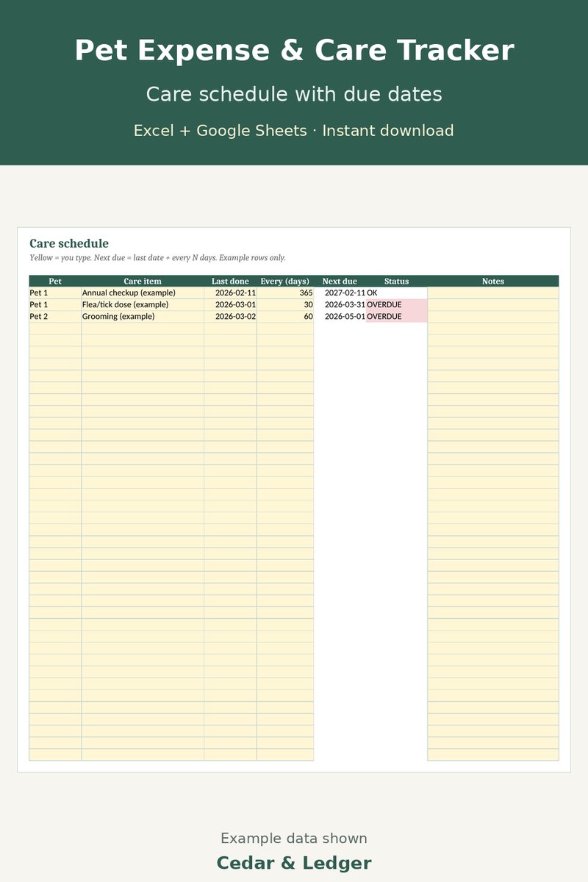Screen dimensions: 588x882
Task: Click the 'Pet Expense & Care Tracker' title
Action: coord(294,51)
